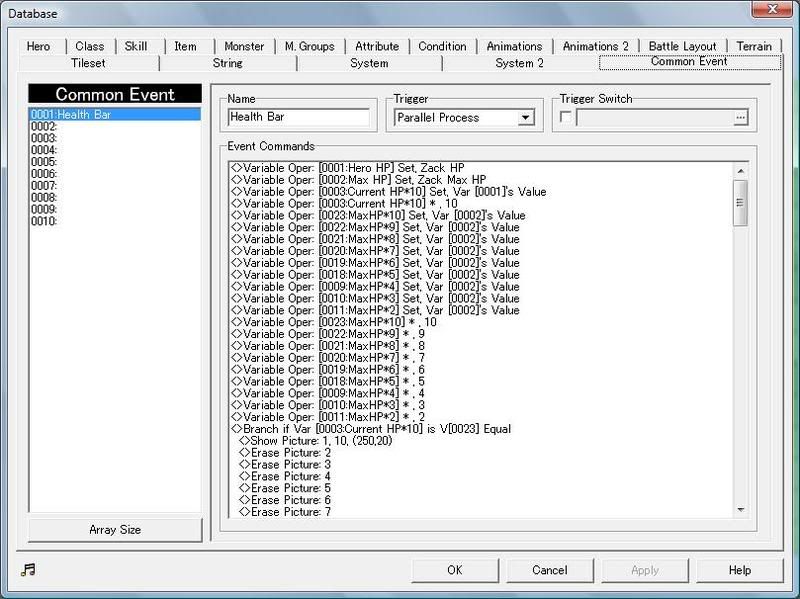Open the Item tab
The image size is (800, 599).
[185, 46]
